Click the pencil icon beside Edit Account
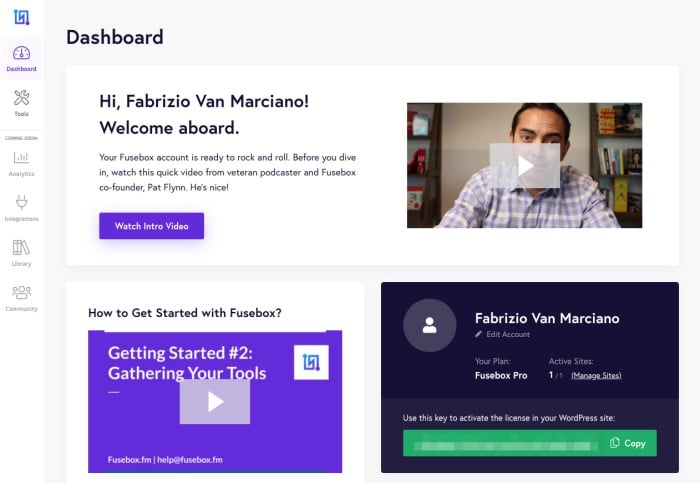This screenshot has height=483, width=700. (479, 334)
